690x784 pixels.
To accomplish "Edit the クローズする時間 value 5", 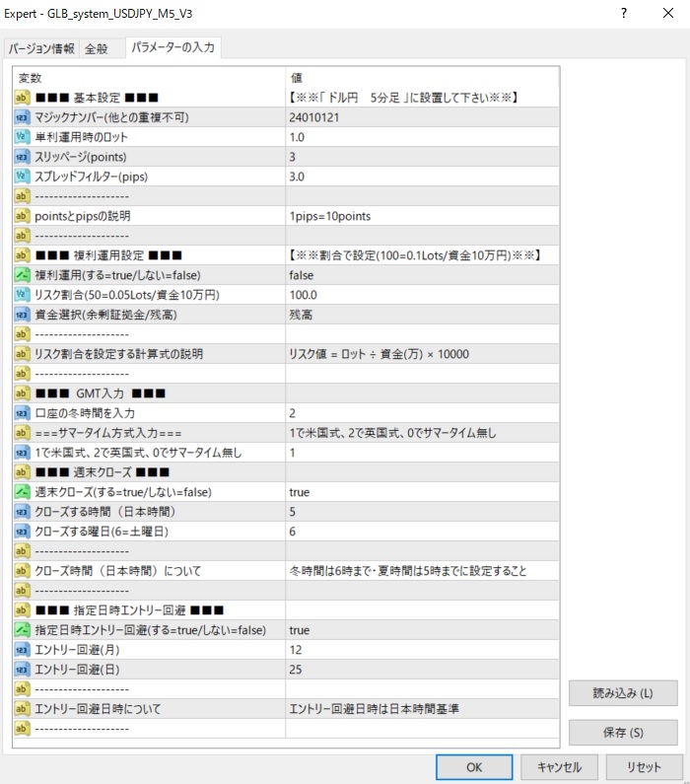I will [x=422, y=512].
